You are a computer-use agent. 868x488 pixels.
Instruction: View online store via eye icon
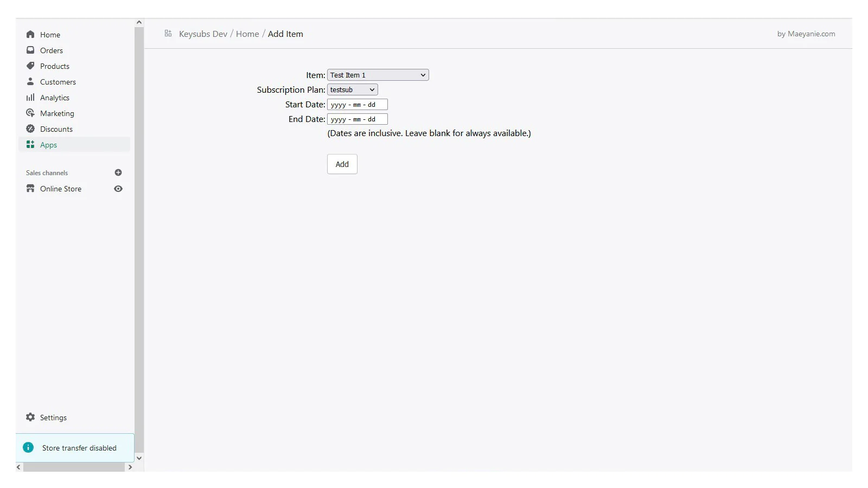pyautogui.click(x=118, y=189)
